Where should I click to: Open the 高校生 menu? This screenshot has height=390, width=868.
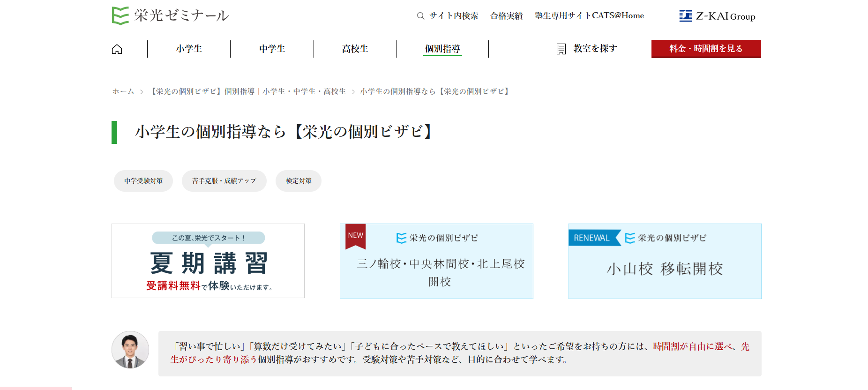pos(355,49)
